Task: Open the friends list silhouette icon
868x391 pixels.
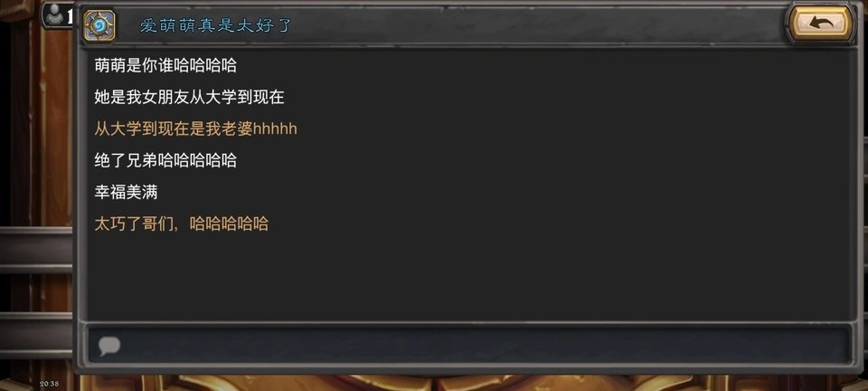Action: (54, 15)
